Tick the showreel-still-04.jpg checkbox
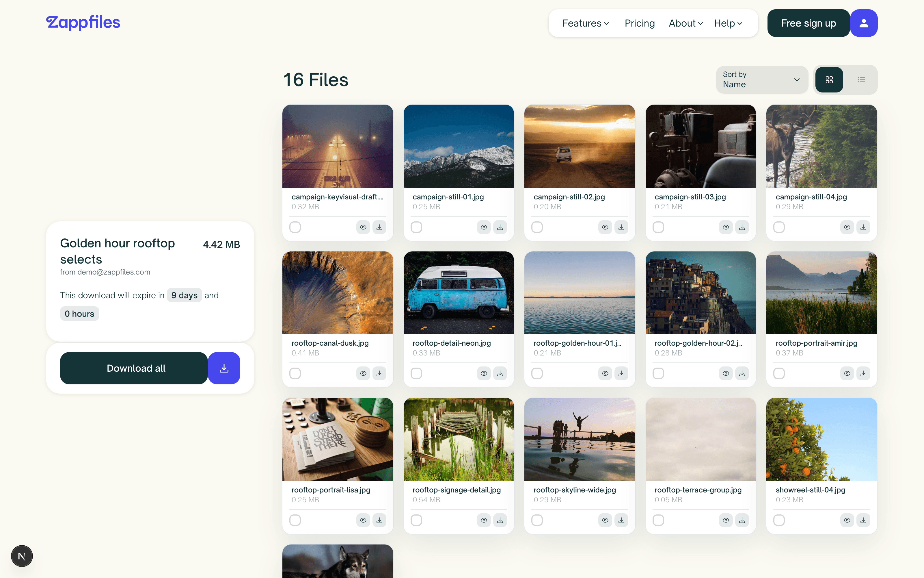Viewport: 924px width, 578px height. (779, 520)
